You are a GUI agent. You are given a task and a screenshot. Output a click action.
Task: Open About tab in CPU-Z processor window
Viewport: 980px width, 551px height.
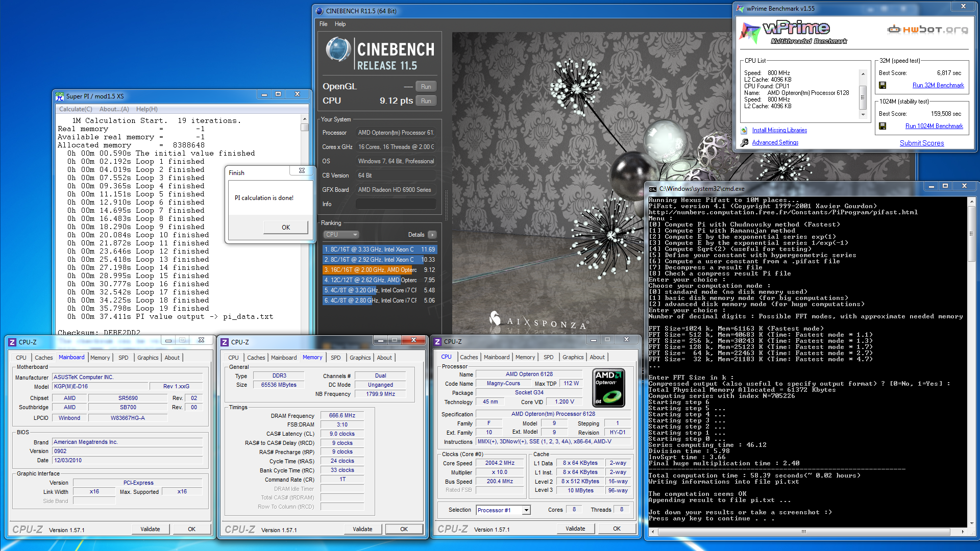(597, 357)
